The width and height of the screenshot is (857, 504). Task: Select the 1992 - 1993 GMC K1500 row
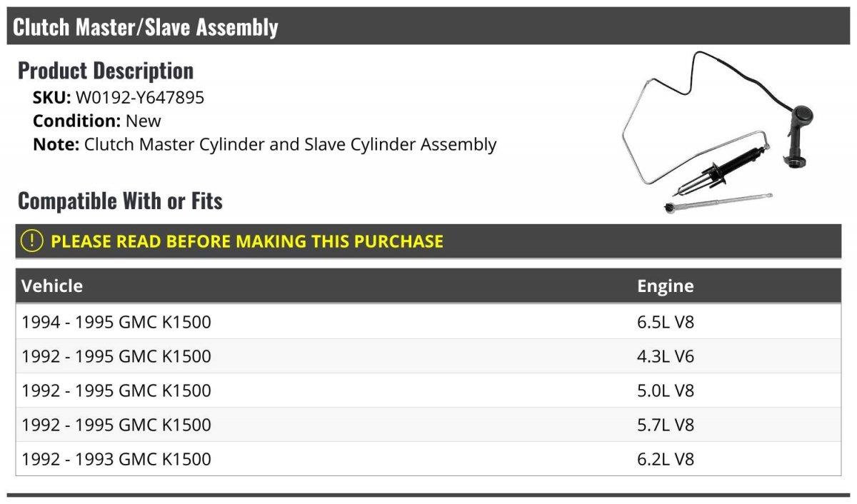tap(116, 459)
